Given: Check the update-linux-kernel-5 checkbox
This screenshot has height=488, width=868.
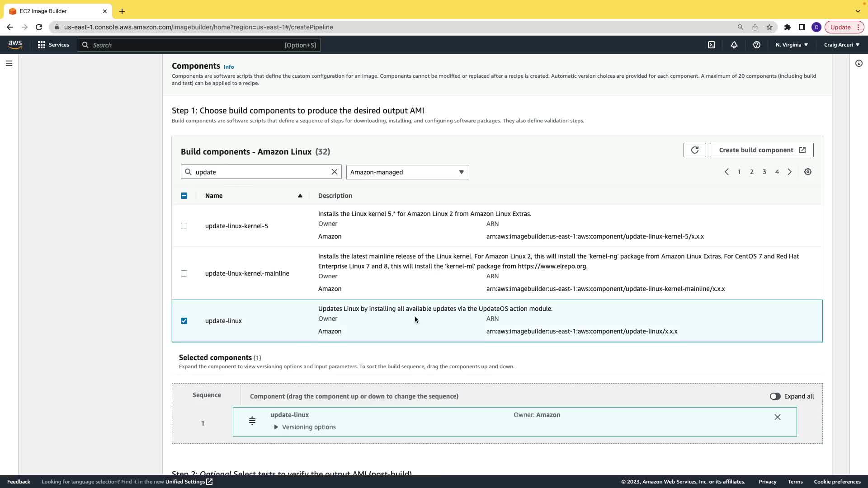Looking at the screenshot, I should point(184,226).
